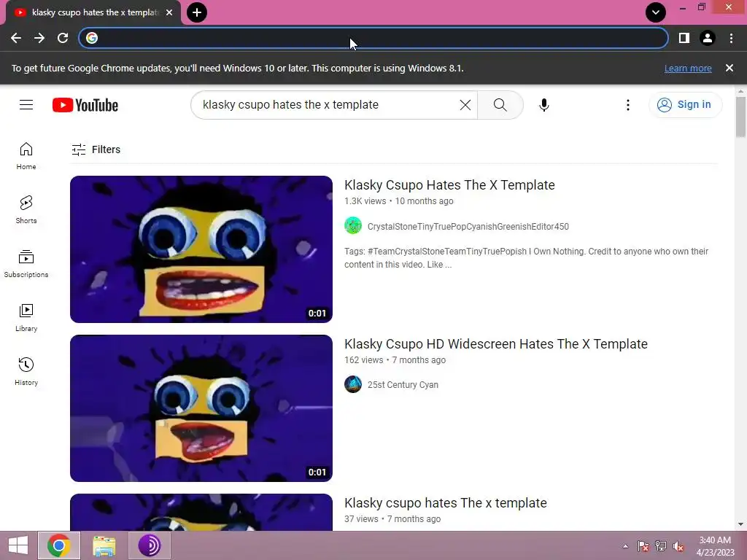The width and height of the screenshot is (747, 560).
Task: Submit search with the magnifier button
Action: [500, 105]
